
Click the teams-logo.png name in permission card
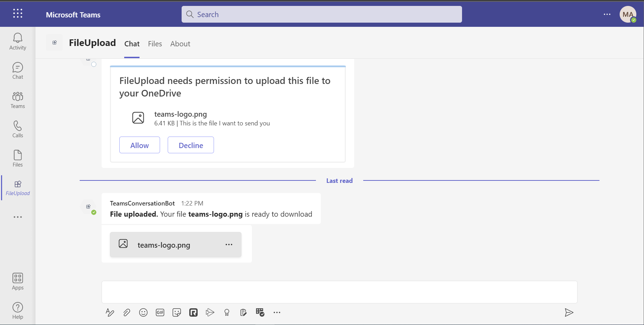coord(181,114)
